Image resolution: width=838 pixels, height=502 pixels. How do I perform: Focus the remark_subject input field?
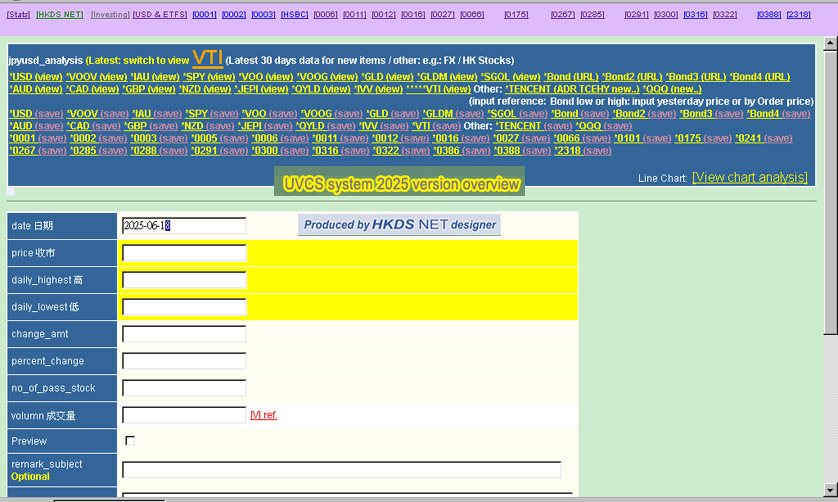(x=342, y=469)
